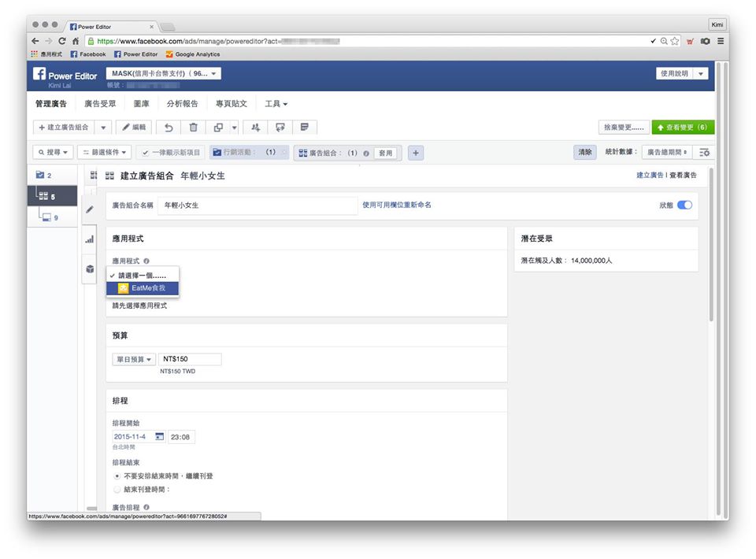The image size is (756, 559).
Task: Open the cube history side icon
Action: [x=90, y=269]
